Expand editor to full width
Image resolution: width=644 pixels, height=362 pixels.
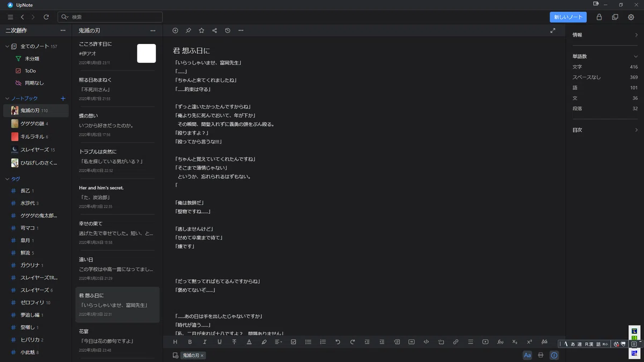[553, 31]
